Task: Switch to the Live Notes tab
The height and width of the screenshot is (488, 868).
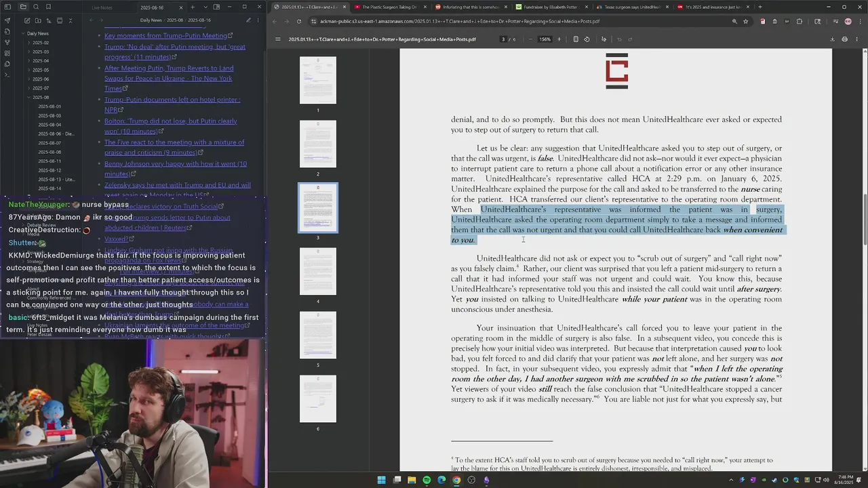Action: tap(102, 7)
